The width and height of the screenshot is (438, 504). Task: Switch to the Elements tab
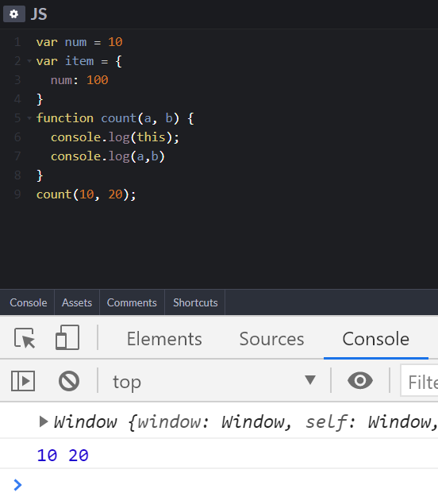tap(164, 339)
